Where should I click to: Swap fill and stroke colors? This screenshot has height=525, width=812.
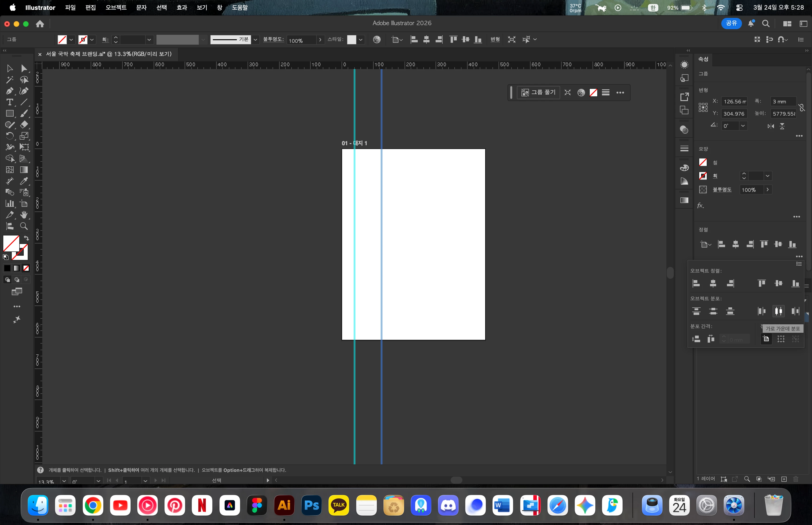[x=26, y=238]
